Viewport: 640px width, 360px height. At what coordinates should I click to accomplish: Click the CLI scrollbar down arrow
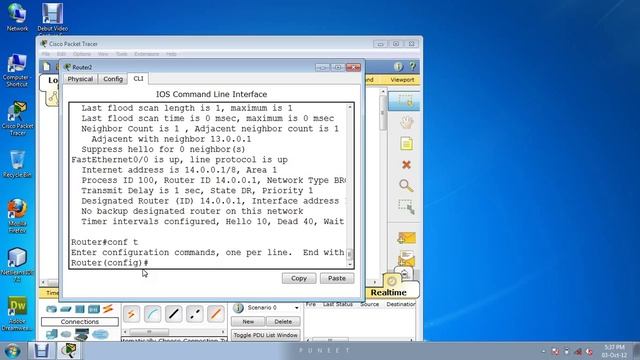(349, 264)
